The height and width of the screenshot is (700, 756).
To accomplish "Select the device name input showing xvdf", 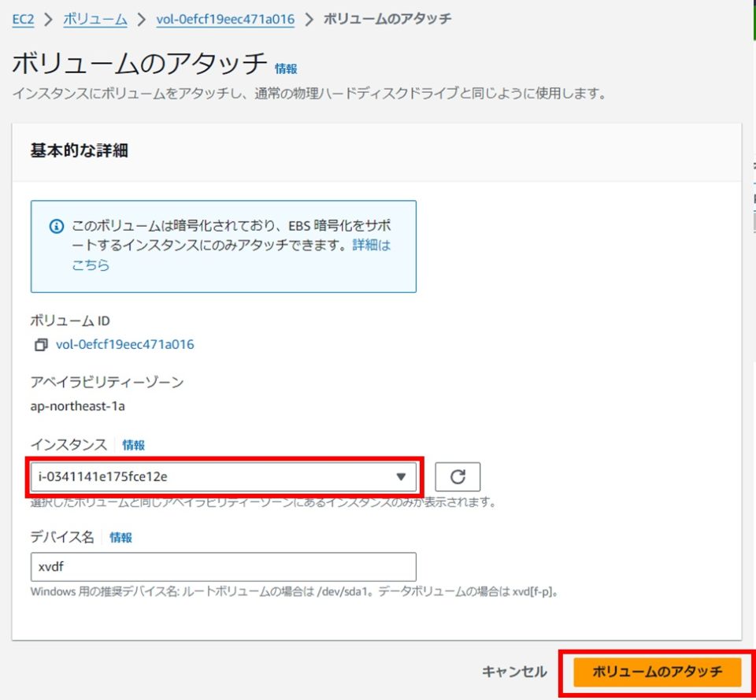I will [223, 567].
